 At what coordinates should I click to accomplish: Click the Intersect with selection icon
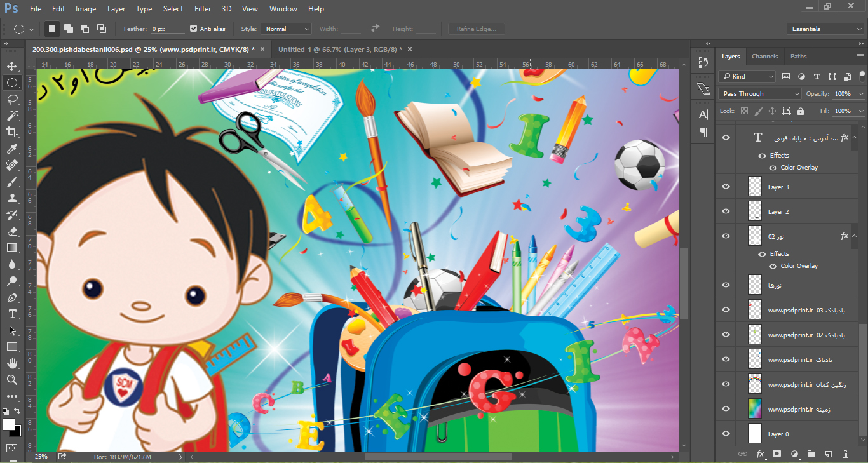tap(102, 29)
